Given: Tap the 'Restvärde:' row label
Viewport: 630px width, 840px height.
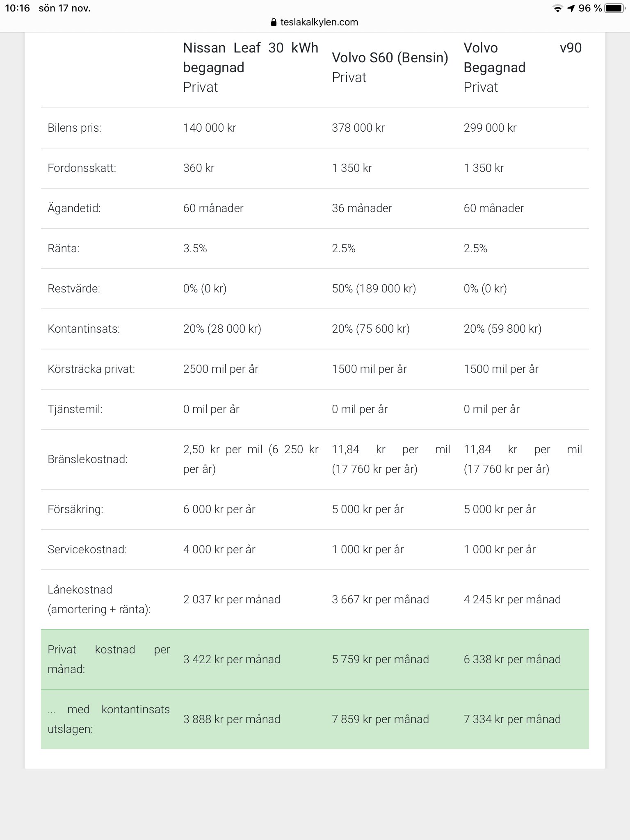Looking at the screenshot, I should click(74, 288).
